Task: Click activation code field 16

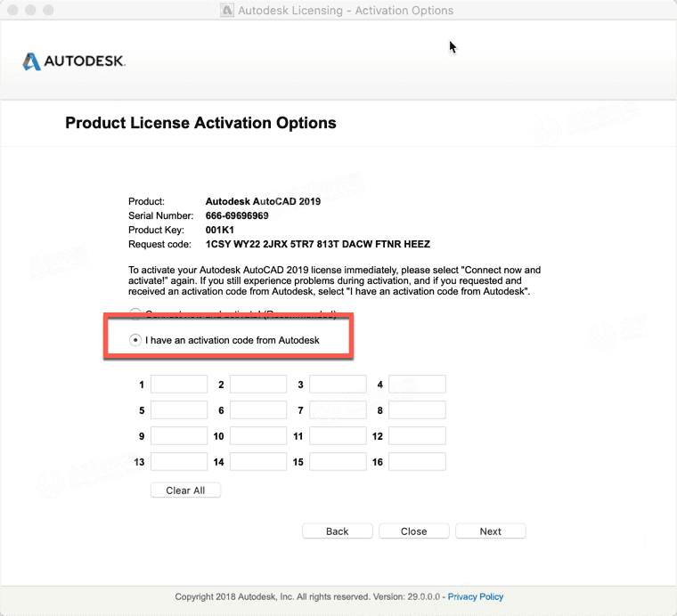Action: pyautogui.click(x=417, y=462)
